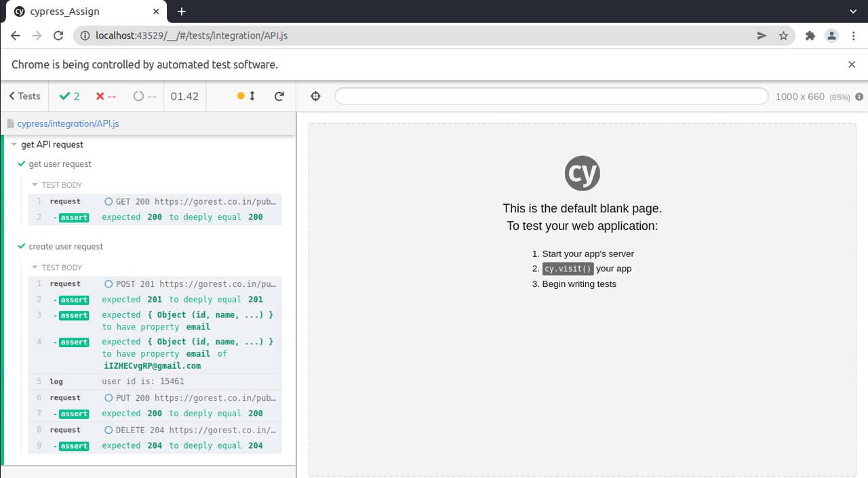
Task: Toggle auto-scrolling with the orange dot control
Action: click(x=246, y=96)
